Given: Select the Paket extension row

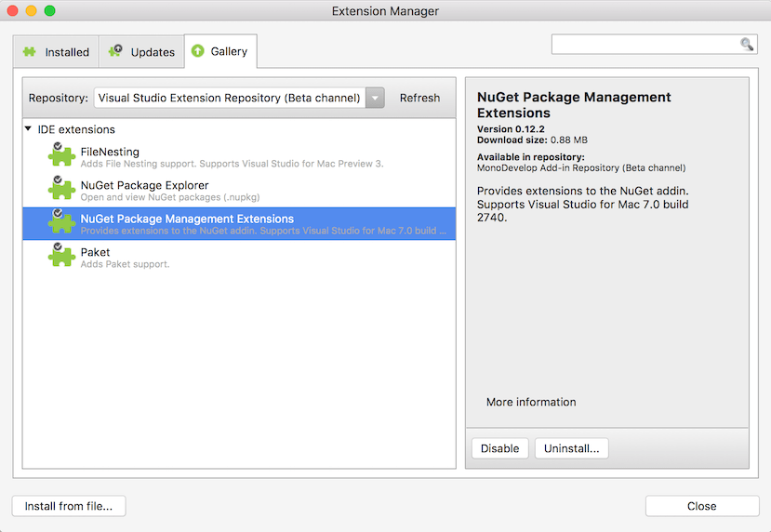Looking at the screenshot, I should 239,257.
